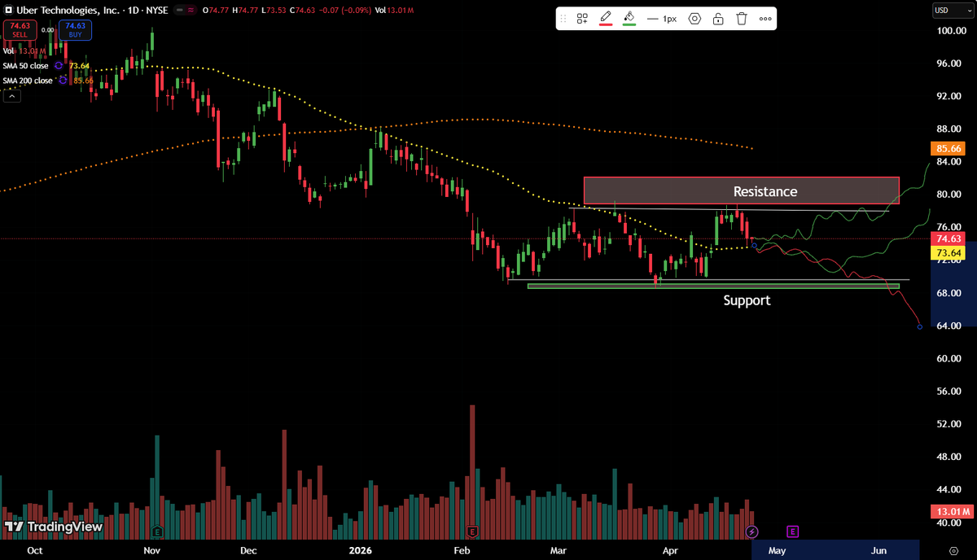Select the green support zone rectangle
The image size is (977, 560).
[x=713, y=286]
